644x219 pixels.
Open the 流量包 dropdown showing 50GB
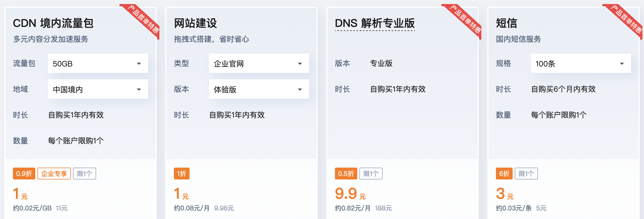(98, 63)
